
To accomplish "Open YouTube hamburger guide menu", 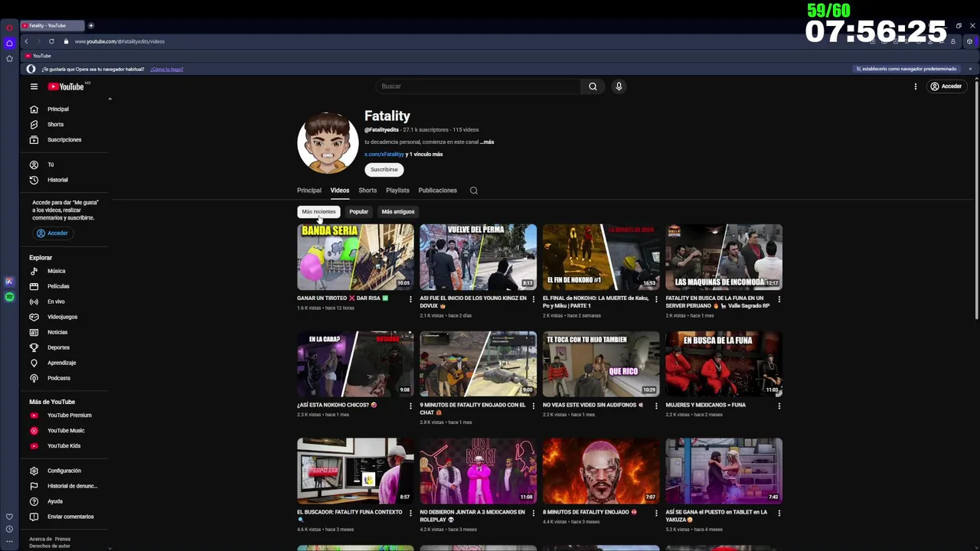I will tap(34, 86).
